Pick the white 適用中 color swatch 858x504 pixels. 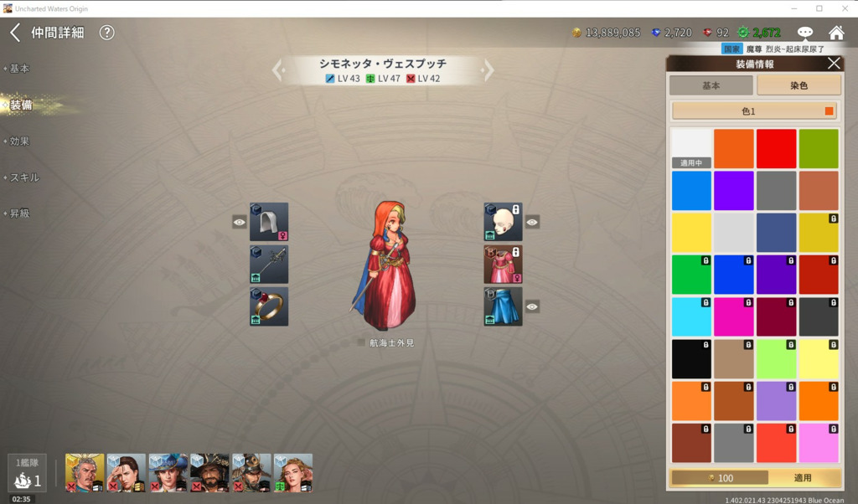691,148
